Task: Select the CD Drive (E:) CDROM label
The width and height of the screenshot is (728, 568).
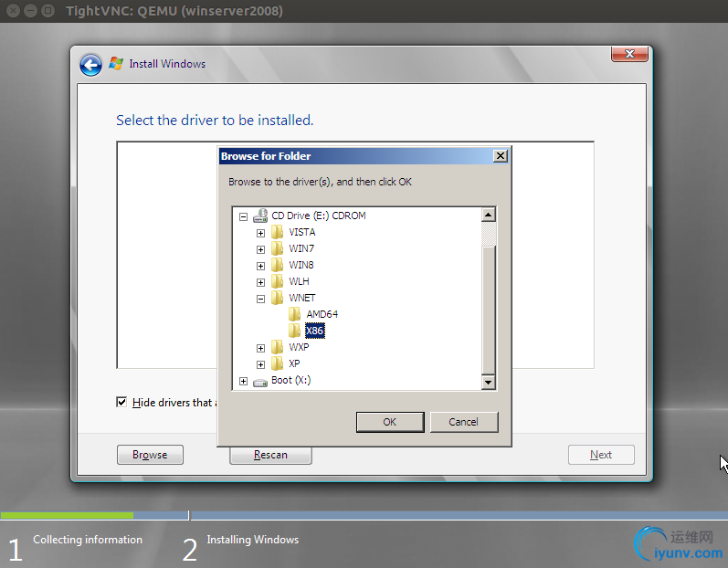Action: point(319,216)
